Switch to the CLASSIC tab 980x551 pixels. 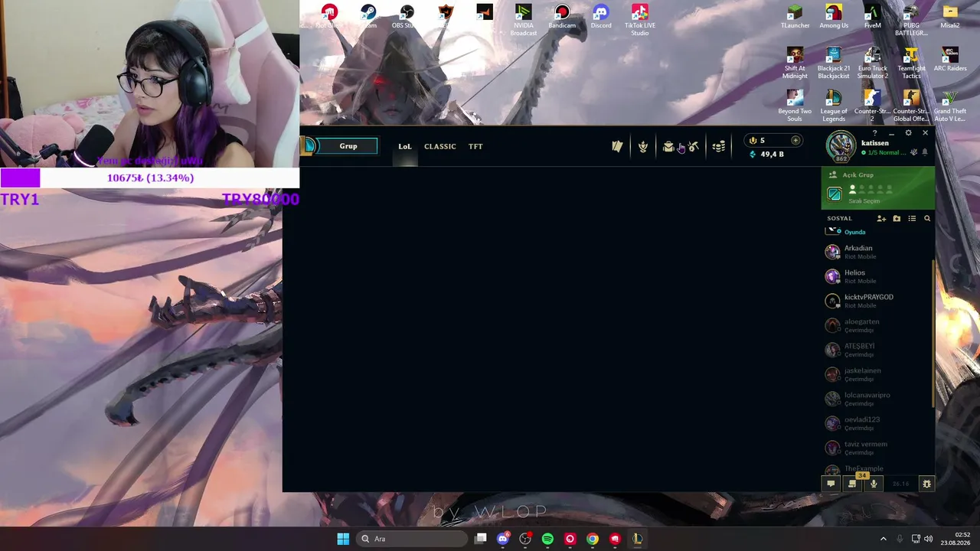440,146
